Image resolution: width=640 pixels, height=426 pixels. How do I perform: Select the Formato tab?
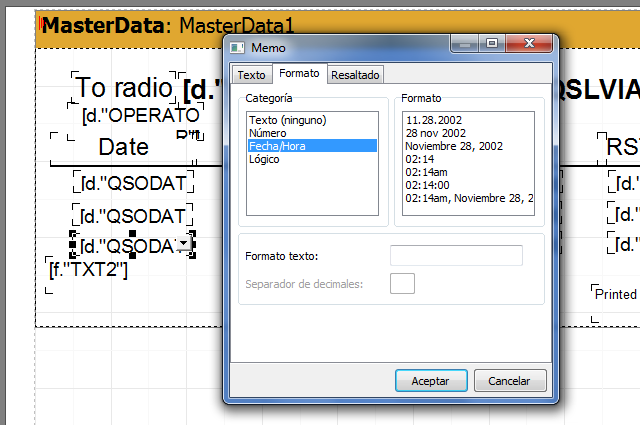pyautogui.click(x=299, y=74)
